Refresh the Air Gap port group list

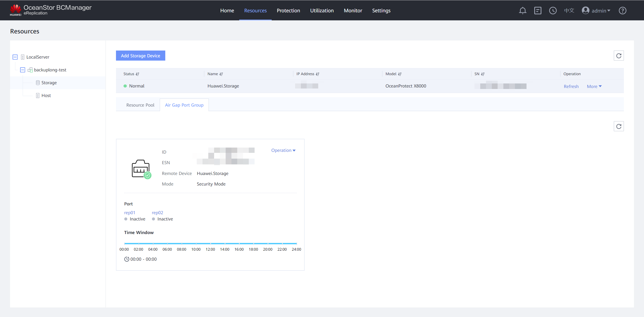coord(619,126)
